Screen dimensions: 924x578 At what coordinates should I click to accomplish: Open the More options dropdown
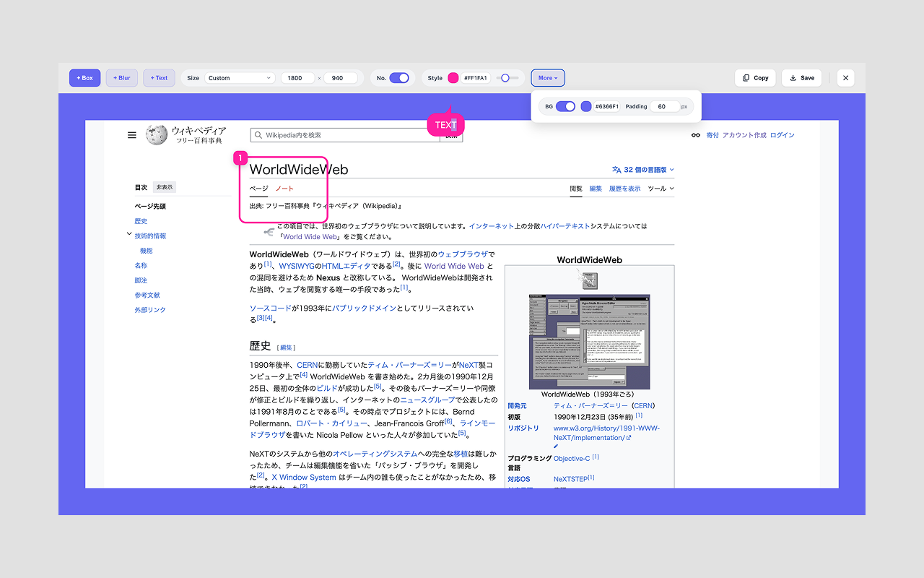coord(548,78)
